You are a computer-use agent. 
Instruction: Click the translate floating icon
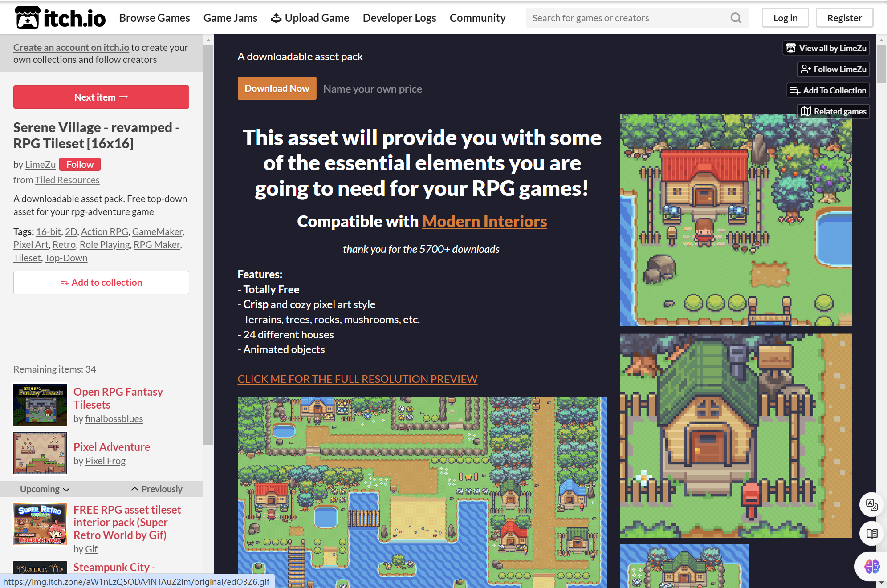click(x=871, y=504)
